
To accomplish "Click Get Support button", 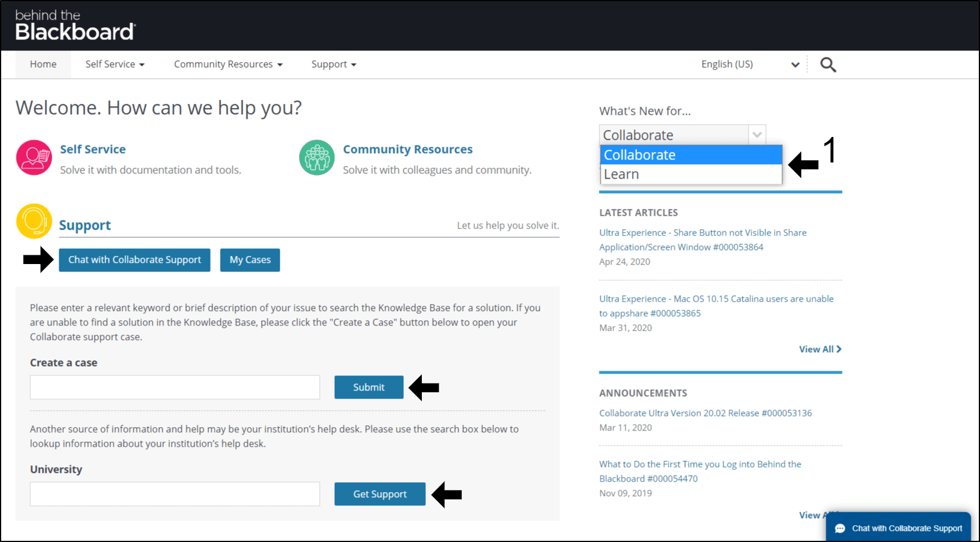I will (380, 494).
